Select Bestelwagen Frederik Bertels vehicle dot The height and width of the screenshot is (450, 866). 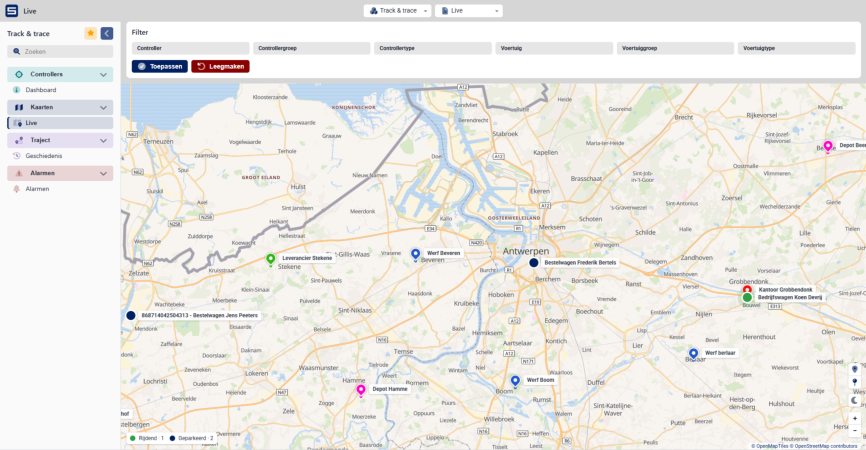534,263
